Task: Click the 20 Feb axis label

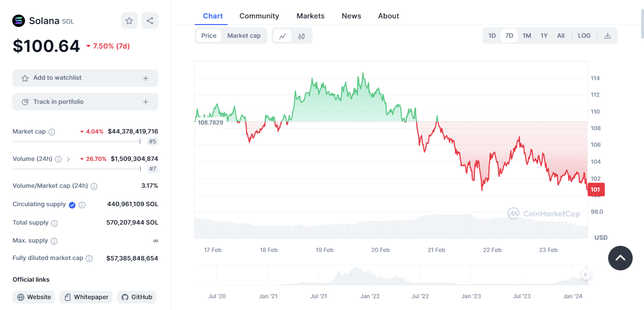Action: (380, 250)
